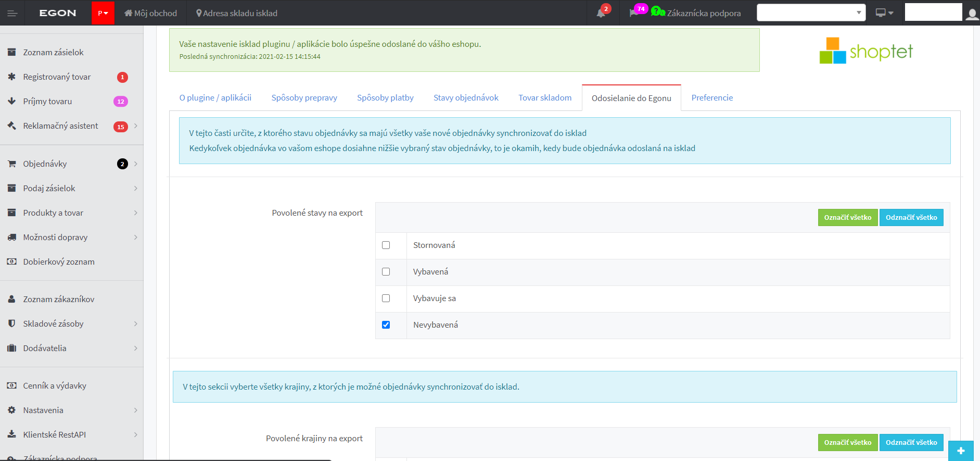This screenshot has height=461, width=980.
Task: Click Odznačiť všetko for export statuses
Action: coord(911,217)
